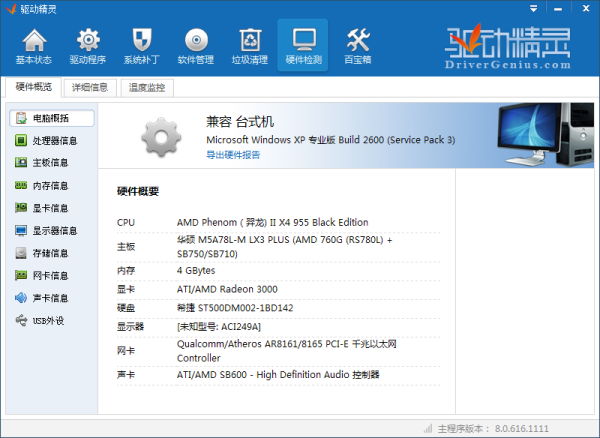Image resolution: width=600 pixels, height=438 pixels.
Task: Click the ACI249A monitor model value
Action: pos(219,327)
